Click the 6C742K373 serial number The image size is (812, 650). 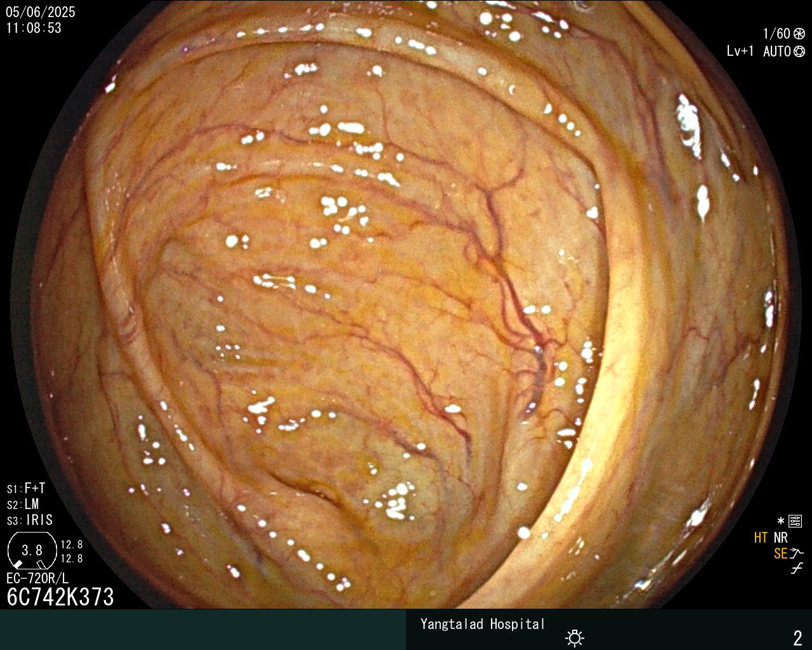click(60, 597)
